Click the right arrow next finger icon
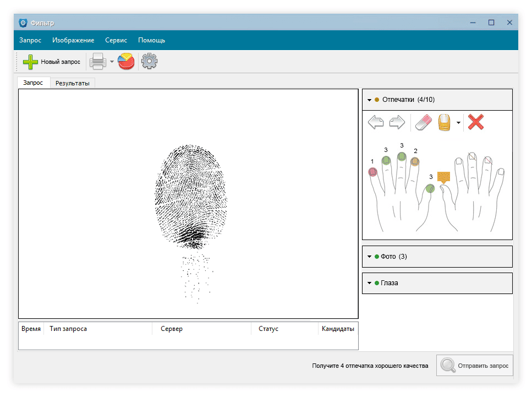The height and width of the screenshot is (397, 532). (397, 122)
